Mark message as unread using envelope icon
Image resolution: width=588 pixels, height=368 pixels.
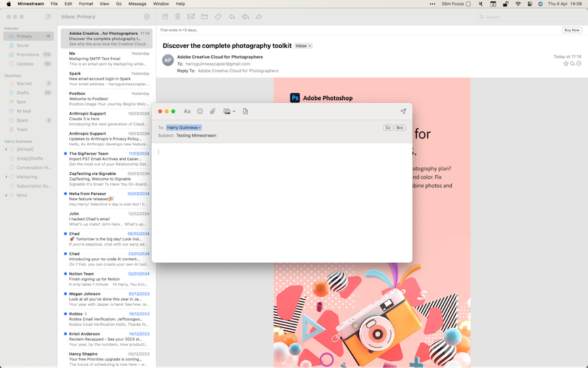click(191, 16)
